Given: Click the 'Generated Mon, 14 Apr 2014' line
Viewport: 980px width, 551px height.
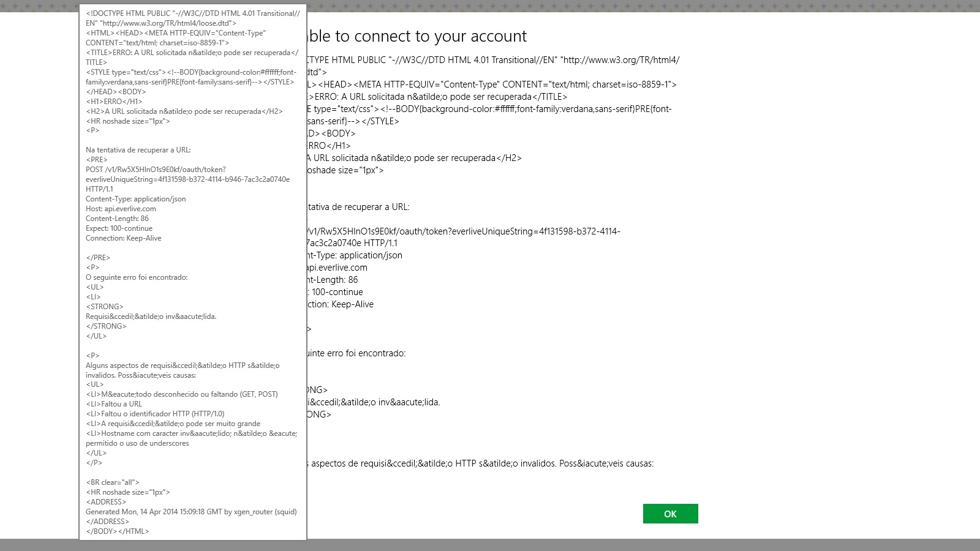Looking at the screenshot, I should (191, 512).
